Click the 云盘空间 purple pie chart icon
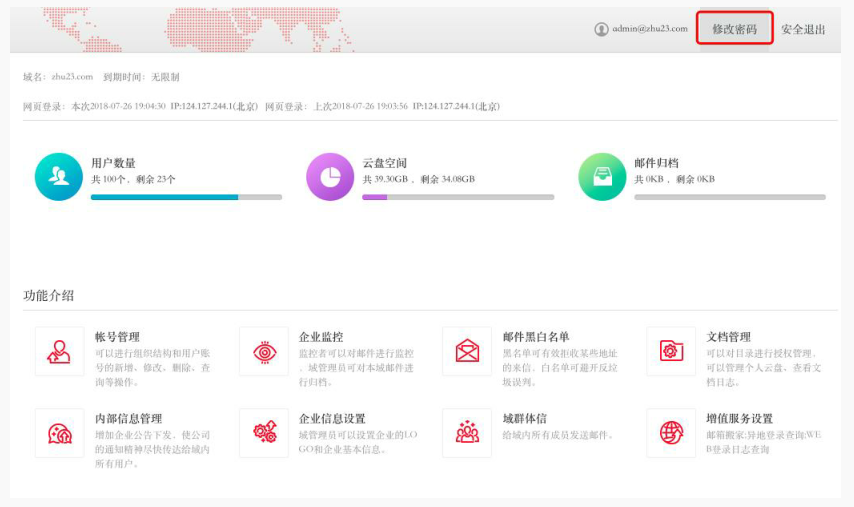Image resolution: width=854 pixels, height=507 pixels. pos(330,177)
